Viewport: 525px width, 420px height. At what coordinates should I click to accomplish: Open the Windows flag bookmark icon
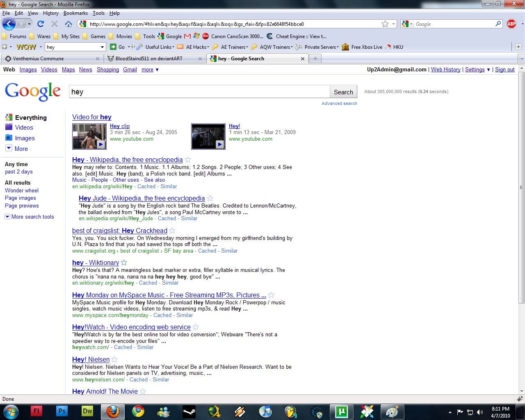(x=197, y=36)
